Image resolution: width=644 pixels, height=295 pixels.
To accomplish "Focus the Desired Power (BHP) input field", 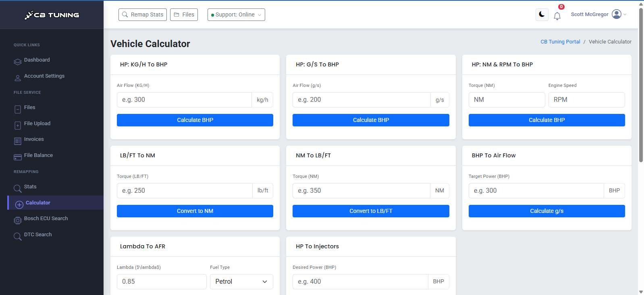I will 360,282.
